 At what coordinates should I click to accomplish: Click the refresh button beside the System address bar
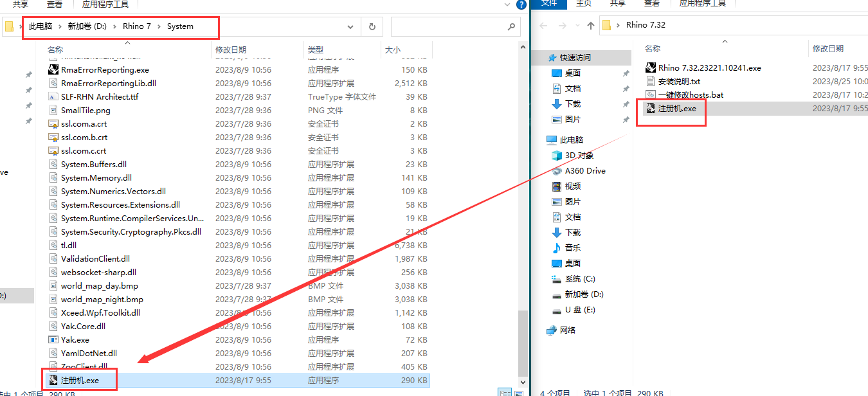coord(372,27)
